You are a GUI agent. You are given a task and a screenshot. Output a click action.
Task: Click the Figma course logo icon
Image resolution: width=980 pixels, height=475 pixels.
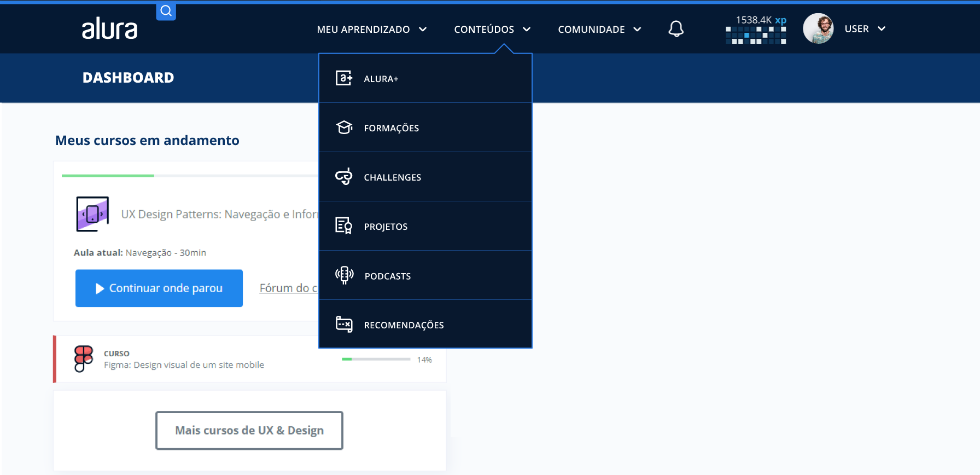[x=84, y=358]
